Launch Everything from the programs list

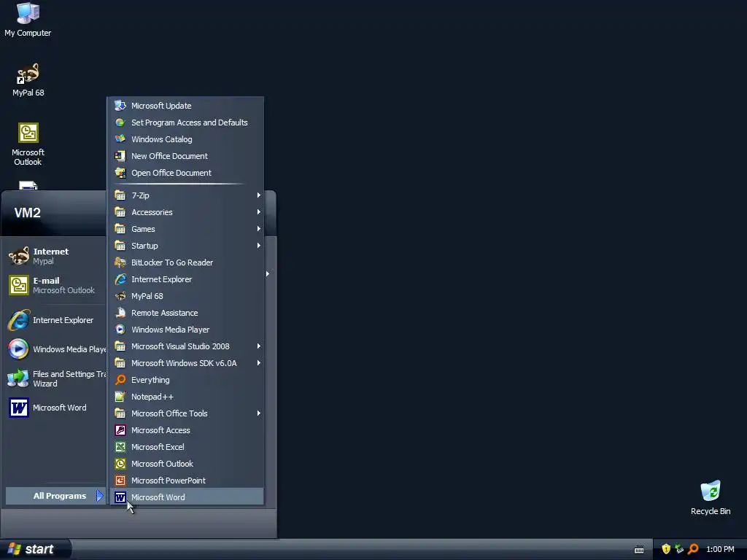(187, 379)
